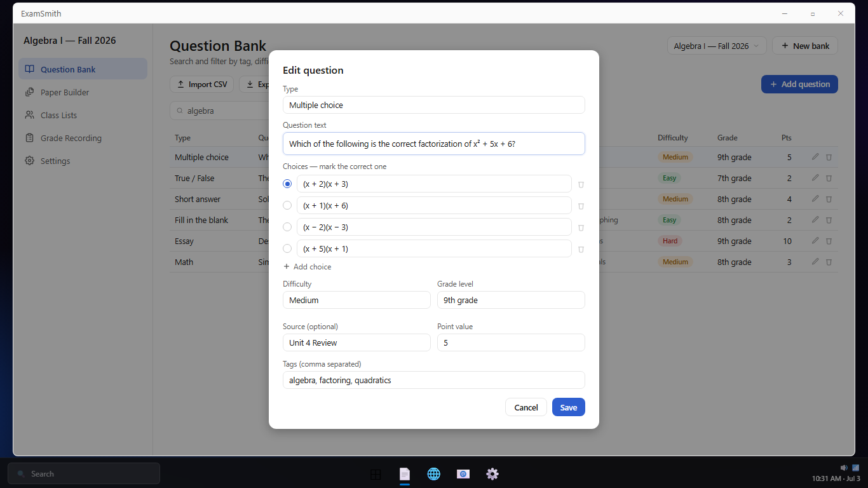Open Settings in the sidebar

83,161
